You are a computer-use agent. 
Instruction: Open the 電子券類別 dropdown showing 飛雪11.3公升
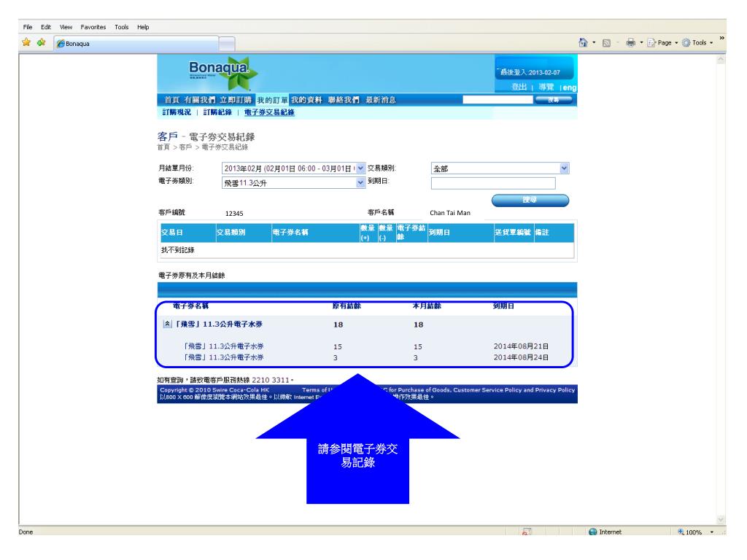293,183
